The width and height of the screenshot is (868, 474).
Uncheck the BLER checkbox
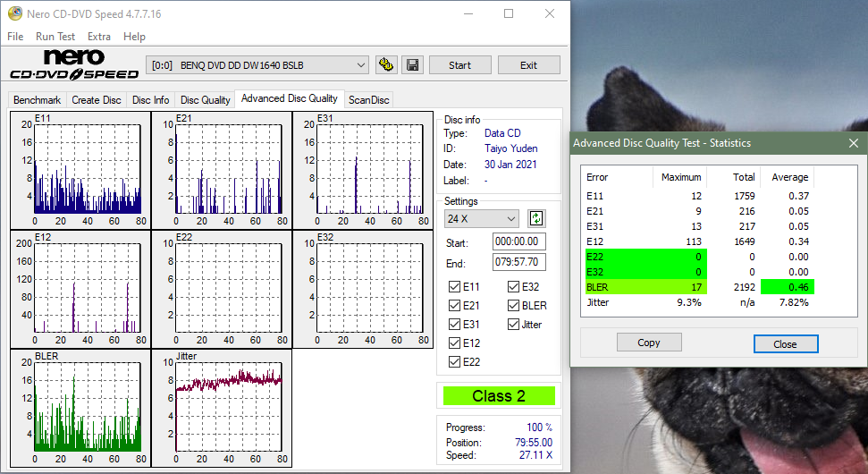click(x=513, y=305)
